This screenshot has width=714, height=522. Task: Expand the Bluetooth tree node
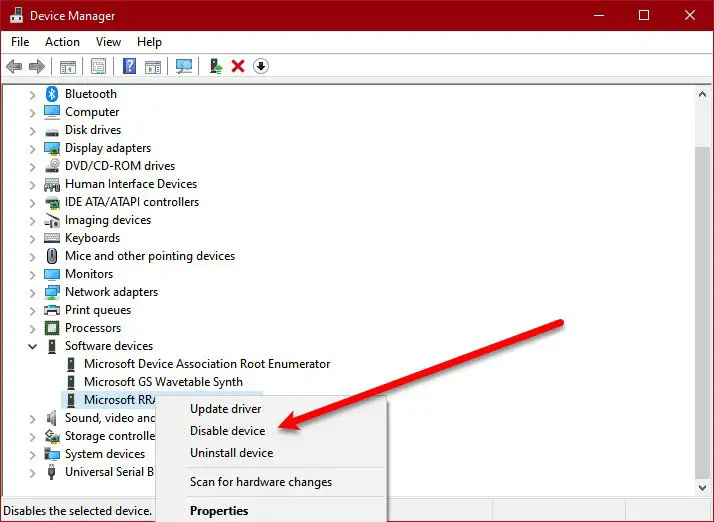(32, 95)
